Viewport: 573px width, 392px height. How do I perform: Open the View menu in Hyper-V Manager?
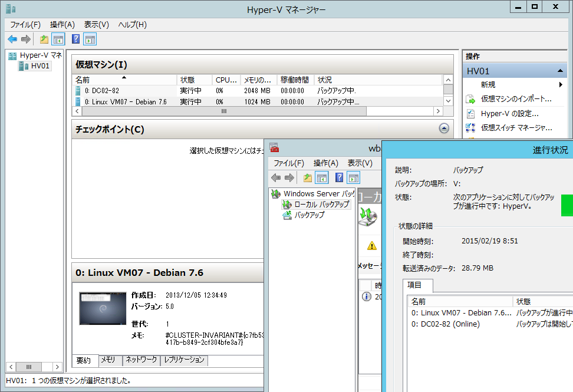point(97,25)
